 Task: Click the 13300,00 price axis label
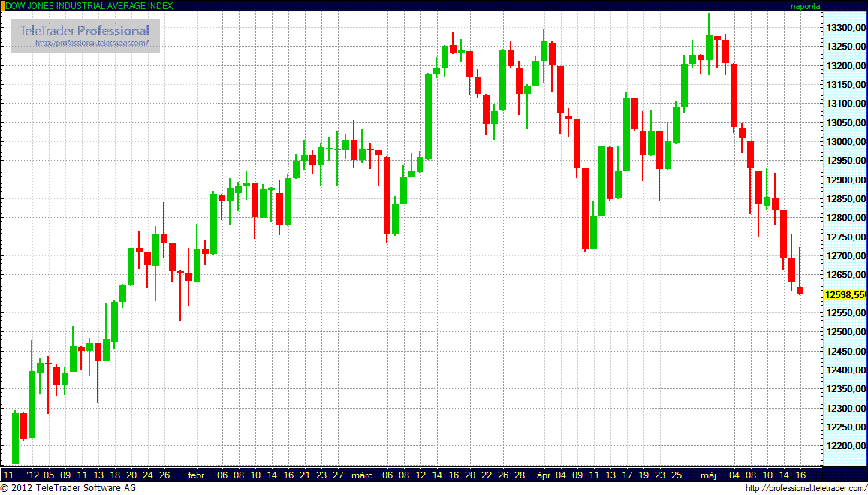tap(845, 28)
